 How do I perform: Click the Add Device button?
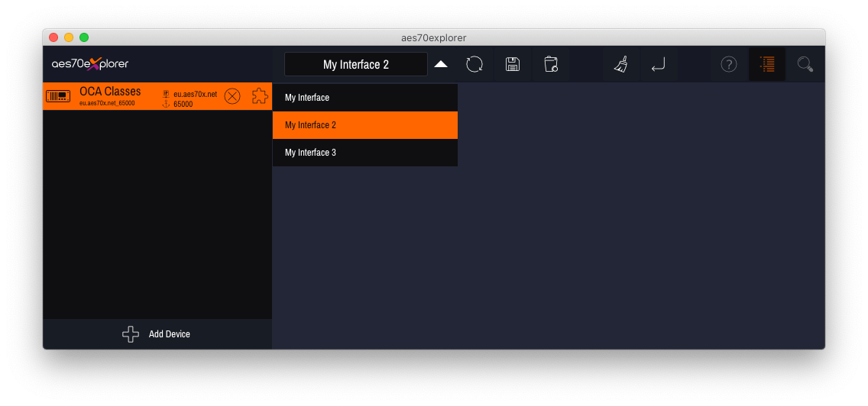[157, 334]
